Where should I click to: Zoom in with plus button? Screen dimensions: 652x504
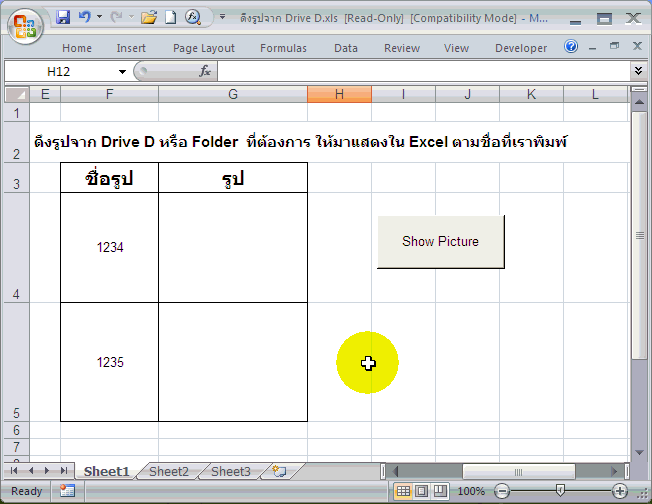click(620, 492)
